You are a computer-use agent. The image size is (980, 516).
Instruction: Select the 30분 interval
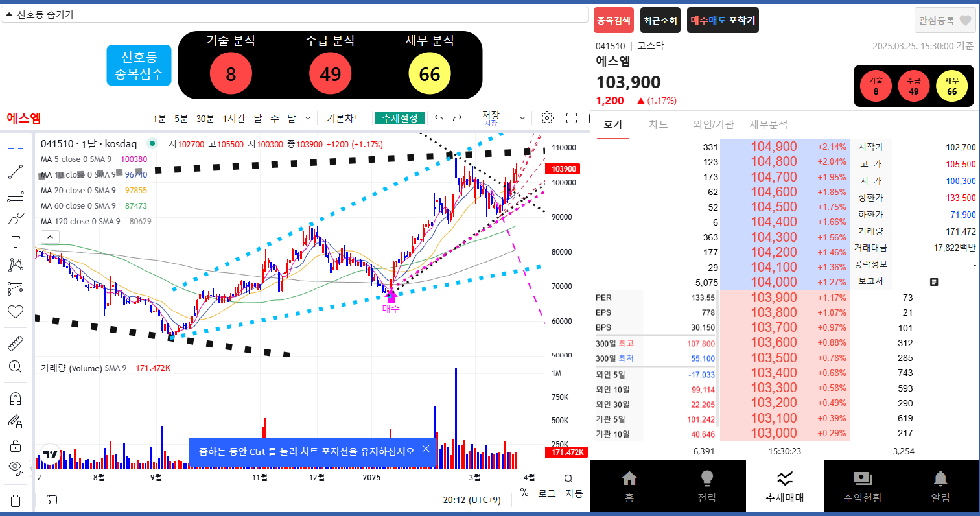205,119
